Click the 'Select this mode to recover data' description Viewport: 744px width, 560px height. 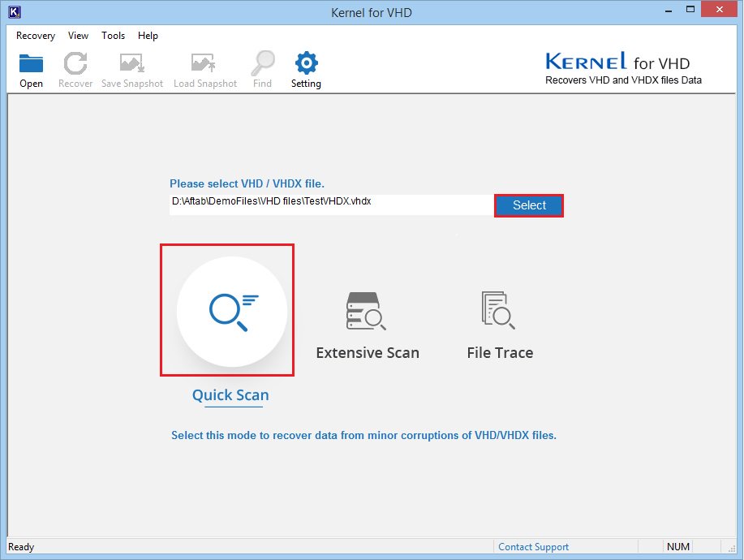(x=363, y=435)
